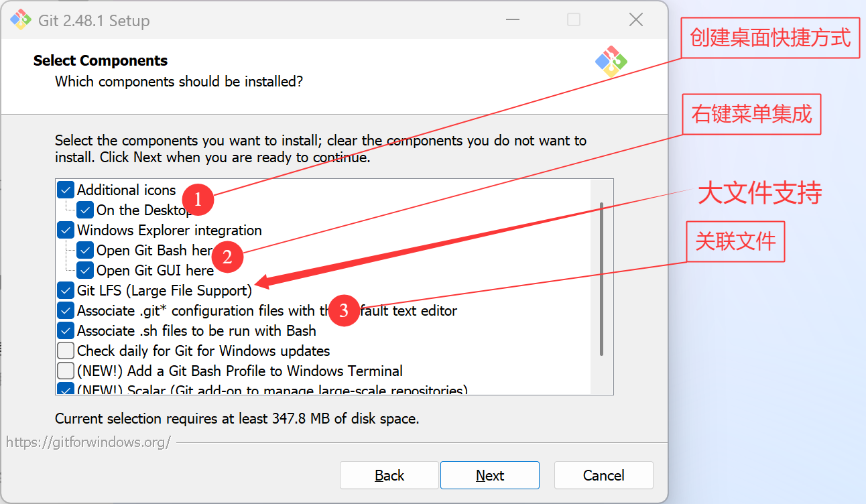
Task: Uncheck Open Git Bash here option
Action: 85,251
